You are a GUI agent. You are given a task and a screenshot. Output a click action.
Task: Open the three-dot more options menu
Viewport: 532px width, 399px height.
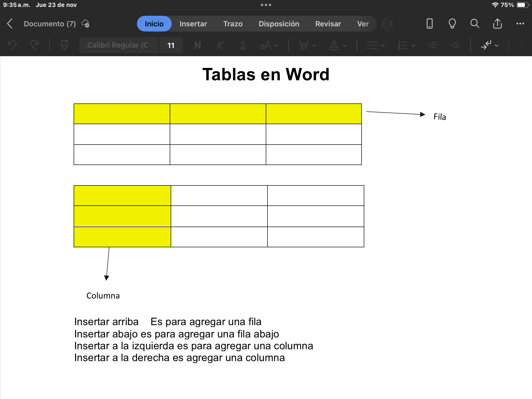[520, 24]
